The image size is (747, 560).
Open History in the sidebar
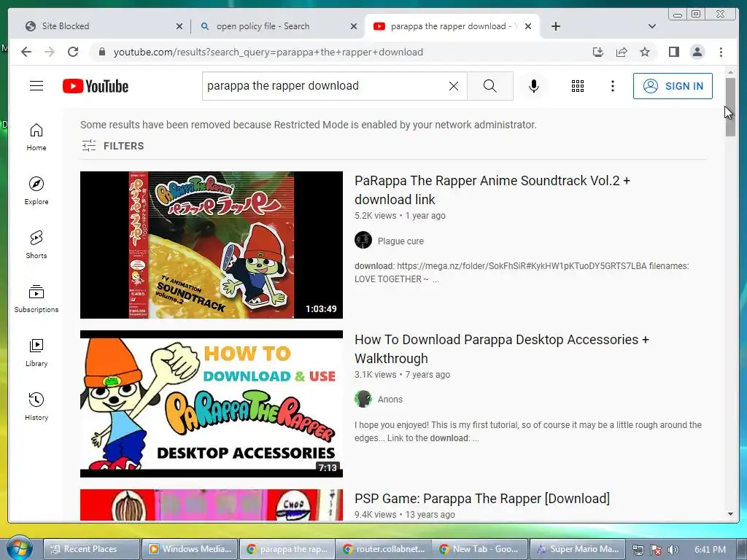[36, 406]
